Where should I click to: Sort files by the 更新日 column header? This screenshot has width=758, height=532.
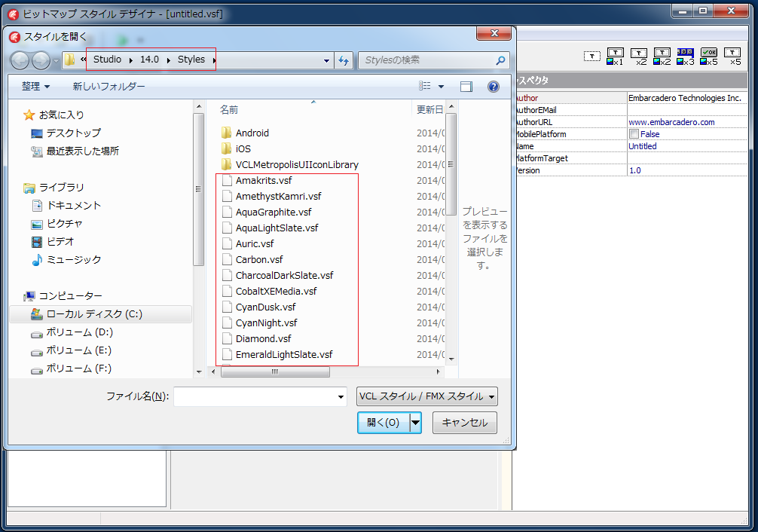429,110
